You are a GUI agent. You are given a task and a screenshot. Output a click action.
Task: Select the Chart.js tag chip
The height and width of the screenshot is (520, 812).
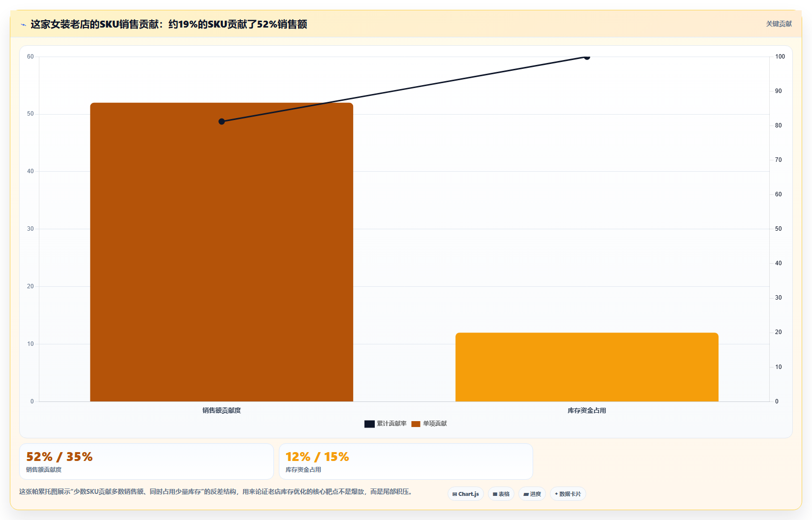tap(466, 494)
